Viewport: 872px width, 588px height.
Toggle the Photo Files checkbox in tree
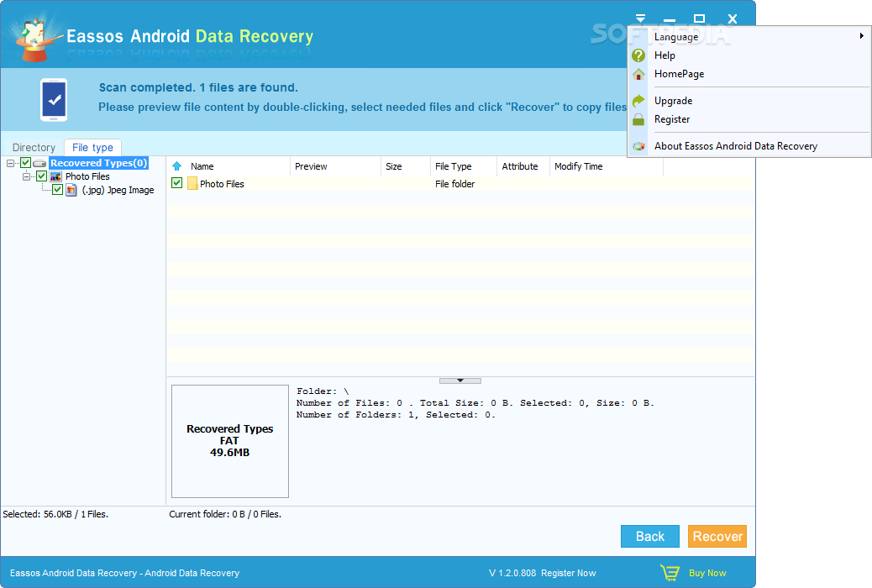click(x=41, y=176)
